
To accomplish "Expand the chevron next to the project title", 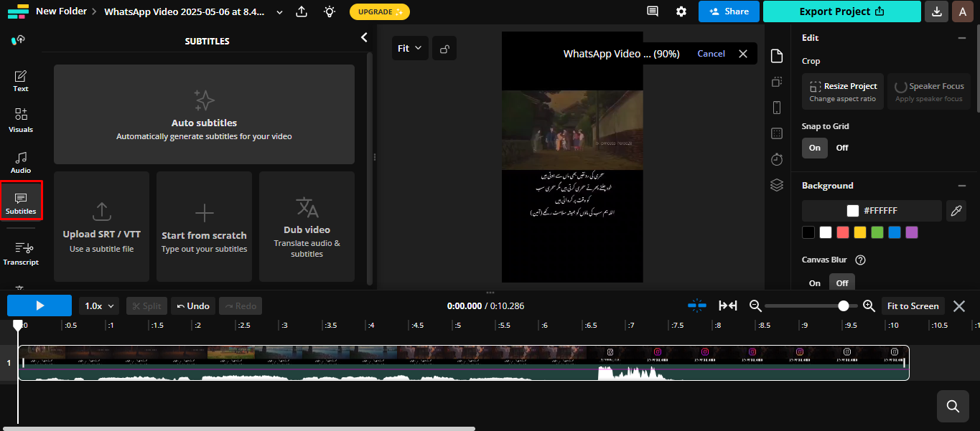I will click(279, 11).
